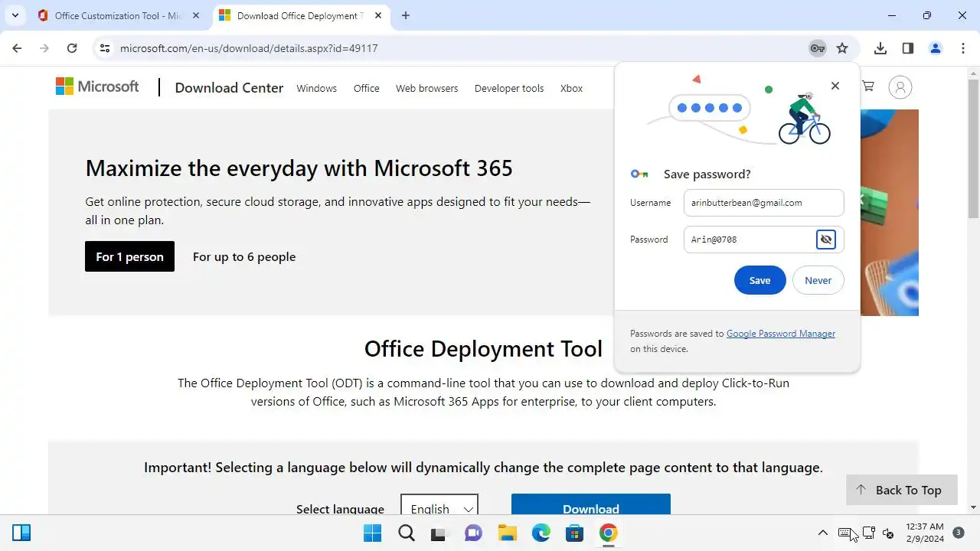This screenshot has height=551, width=980.
Task: Click the scrollbar down arrow
Action: (973, 507)
